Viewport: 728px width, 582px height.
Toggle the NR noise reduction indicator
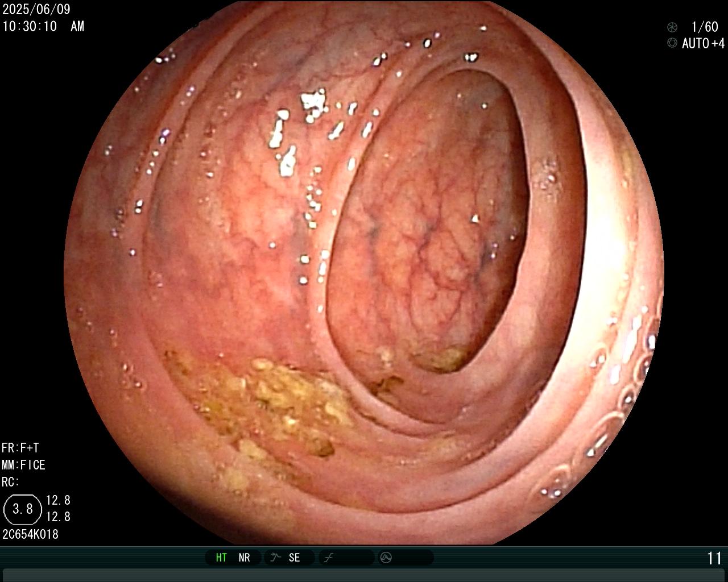point(244,558)
